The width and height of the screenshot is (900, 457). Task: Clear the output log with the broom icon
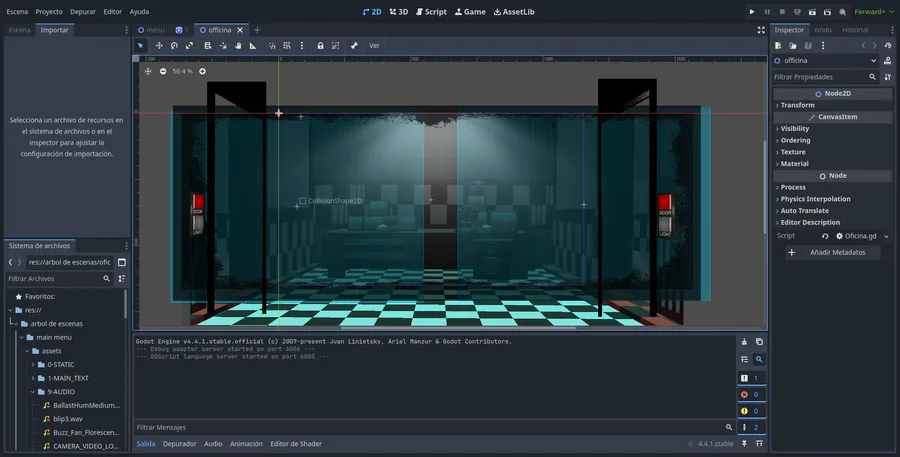[x=744, y=342]
